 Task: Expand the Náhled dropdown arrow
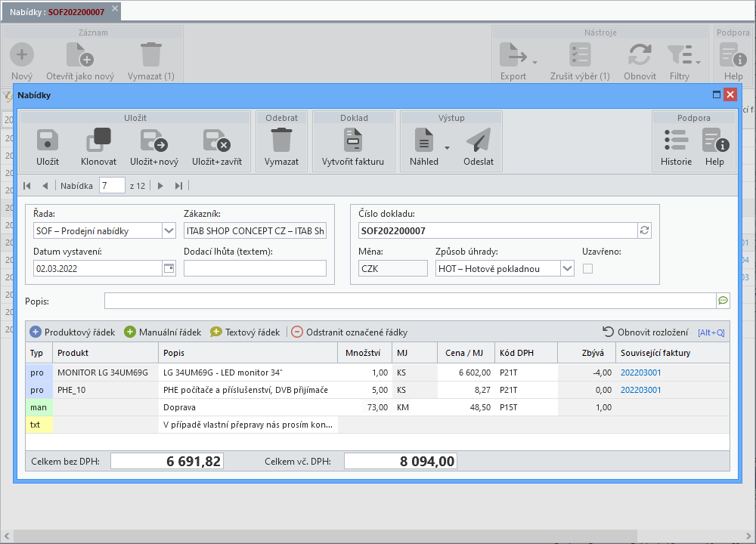pos(447,148)
